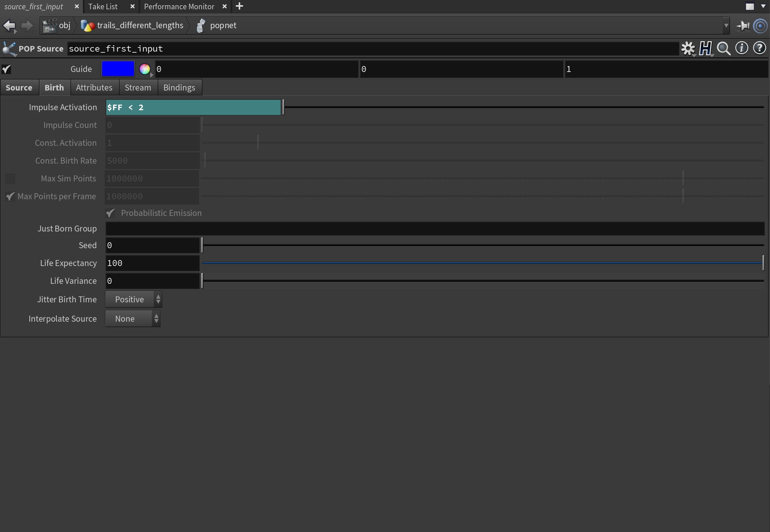Disable the Guide checkbox
This screenshot has width=770, height=532.
(x=7, y=69)
